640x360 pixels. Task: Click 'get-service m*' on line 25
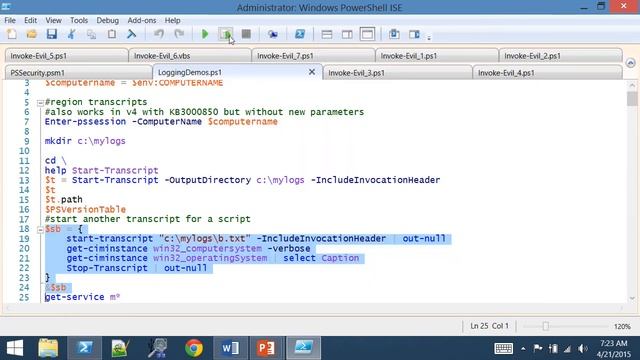[82, 297]
